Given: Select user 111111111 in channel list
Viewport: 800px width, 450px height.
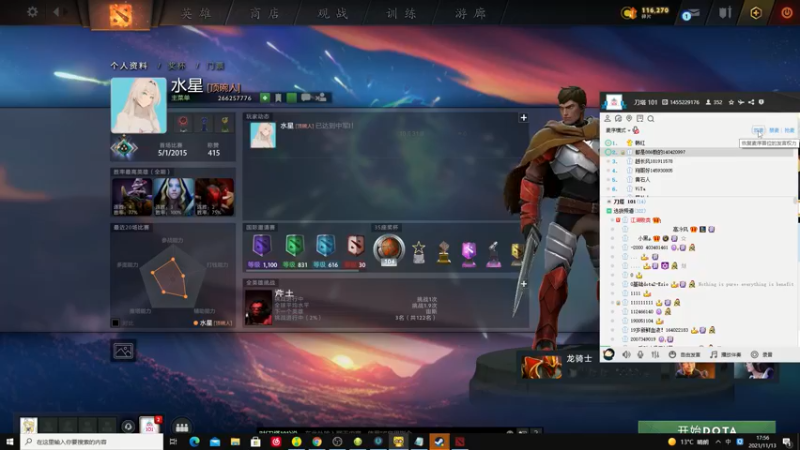Looking at the screenshot, I should [x=642, y=303].
